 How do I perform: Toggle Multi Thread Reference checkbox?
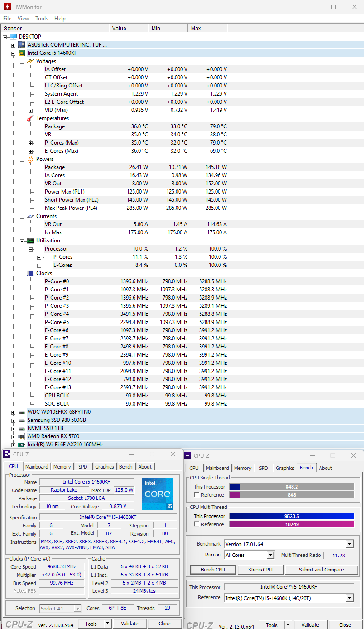[x=196, y=524]
